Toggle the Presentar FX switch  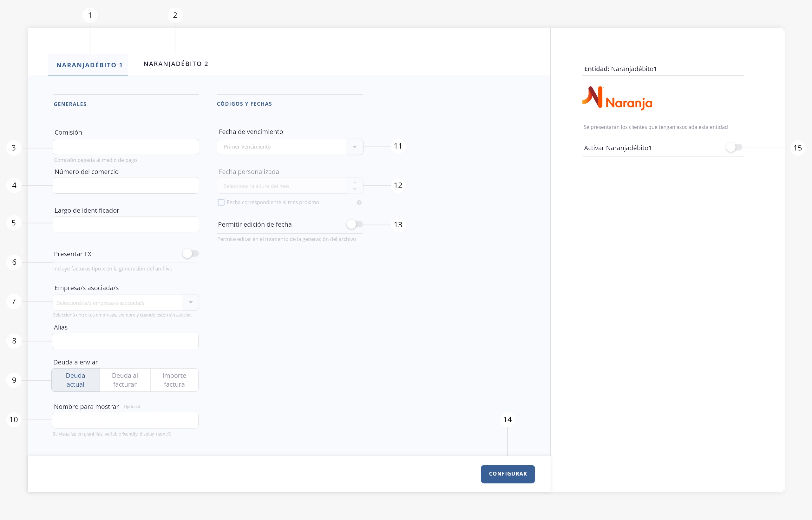point(191,254)
